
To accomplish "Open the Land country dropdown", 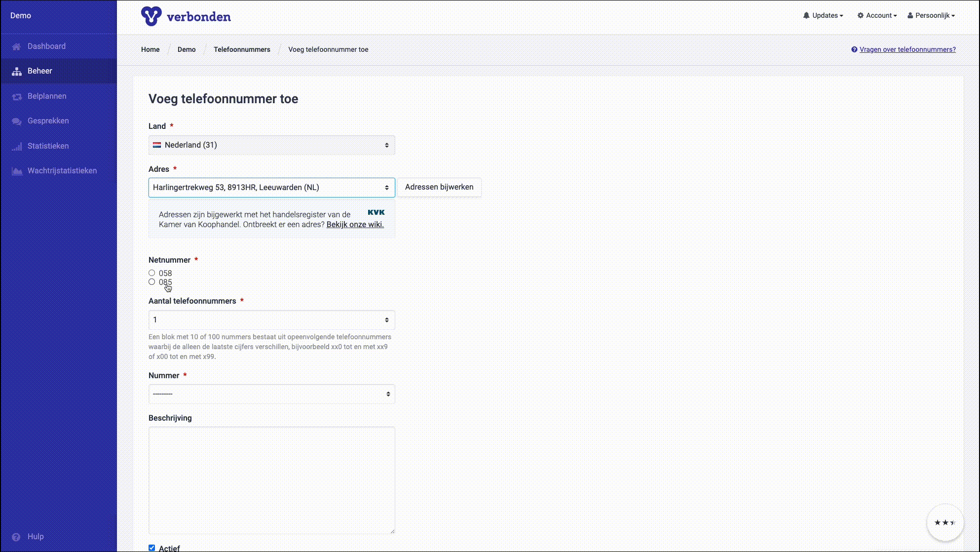I will pos(271,145).
